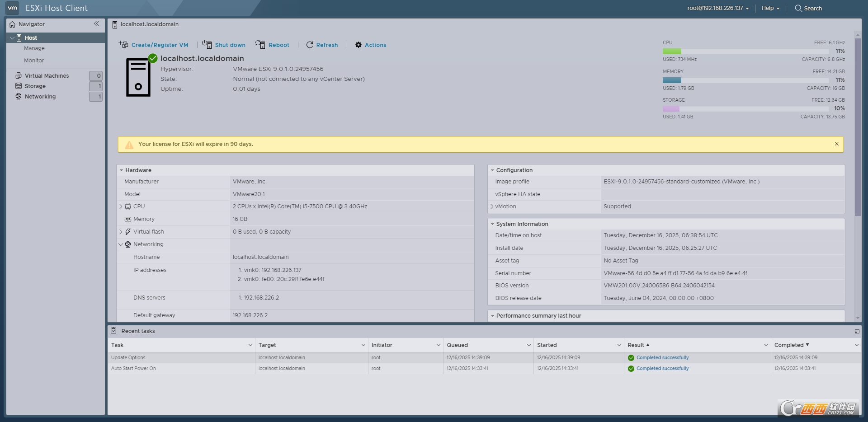Dismiss the license expiry warning
The height and width of the screenshot is (422, 868).
(836, 144)
